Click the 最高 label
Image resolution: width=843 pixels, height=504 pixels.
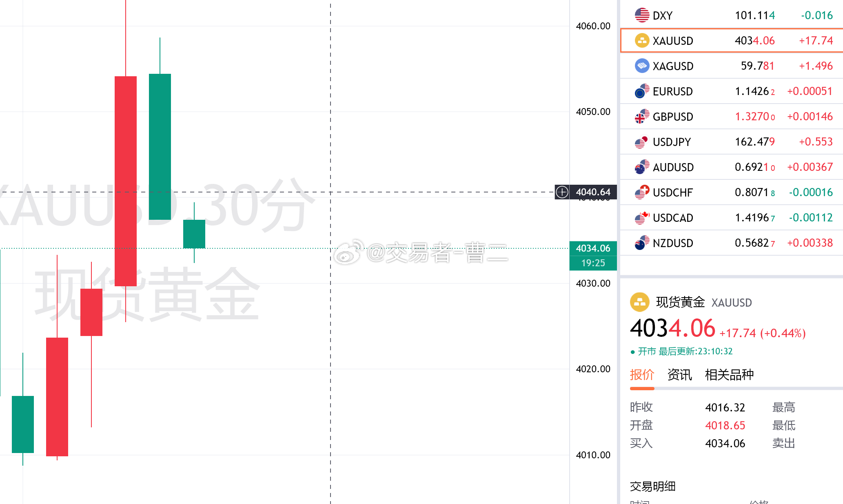(x=783, y=407)
